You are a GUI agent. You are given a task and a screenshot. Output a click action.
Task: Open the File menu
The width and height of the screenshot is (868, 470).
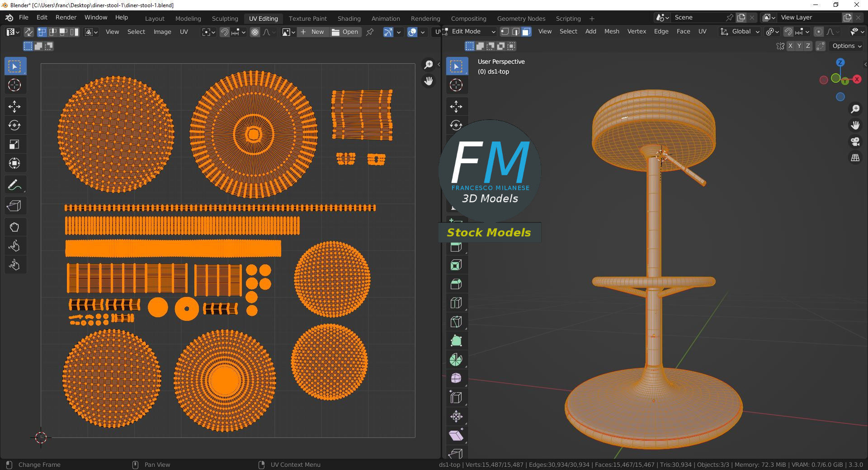click(24, 17)
